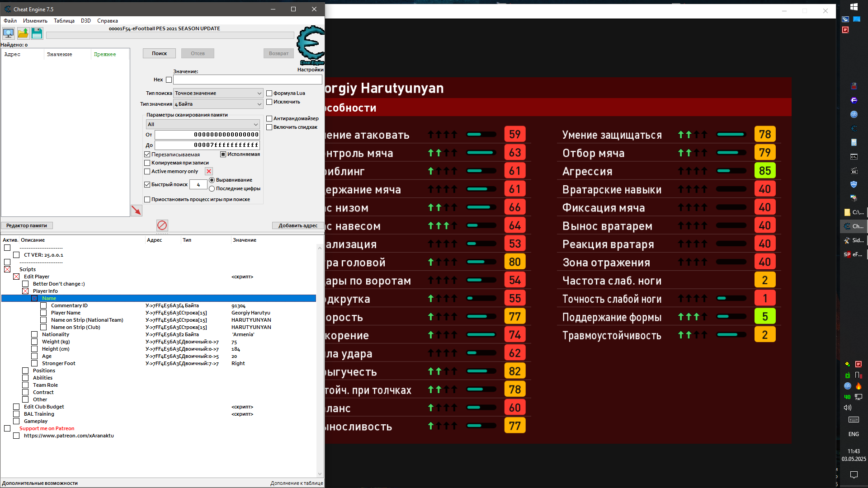Image resolution: width=868 pixels, height=488 pixels.
Task: Click the Open Process monitor icon
Action: [8, 33]
